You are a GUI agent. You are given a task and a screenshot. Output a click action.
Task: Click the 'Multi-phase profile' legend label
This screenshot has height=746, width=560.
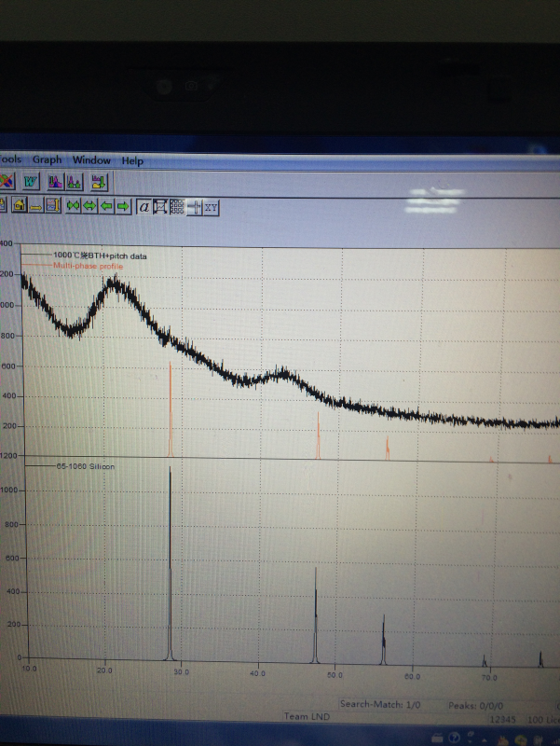coord(88,266)
